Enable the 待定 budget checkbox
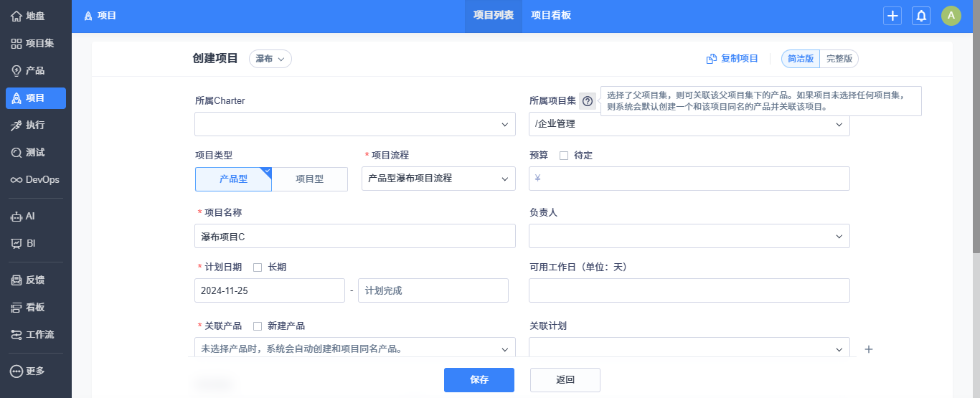The width and height of the screenshot is (980, 398). (564, 156)
